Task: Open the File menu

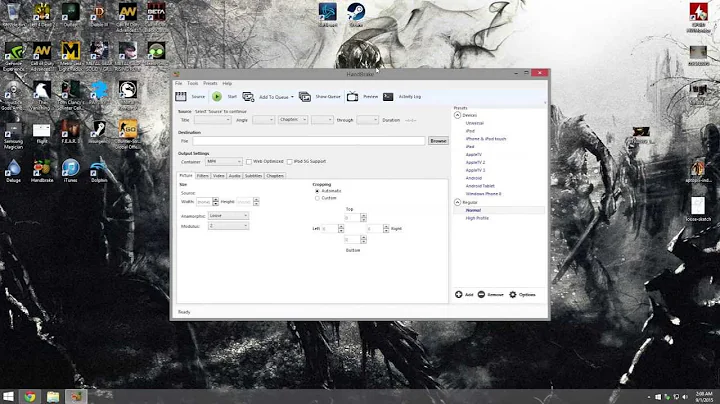Action: coord(179,84)
